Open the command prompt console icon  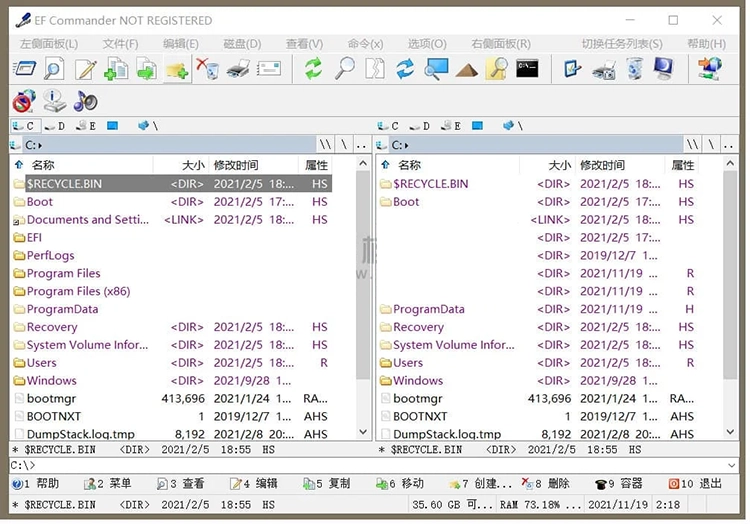[527, 69]
